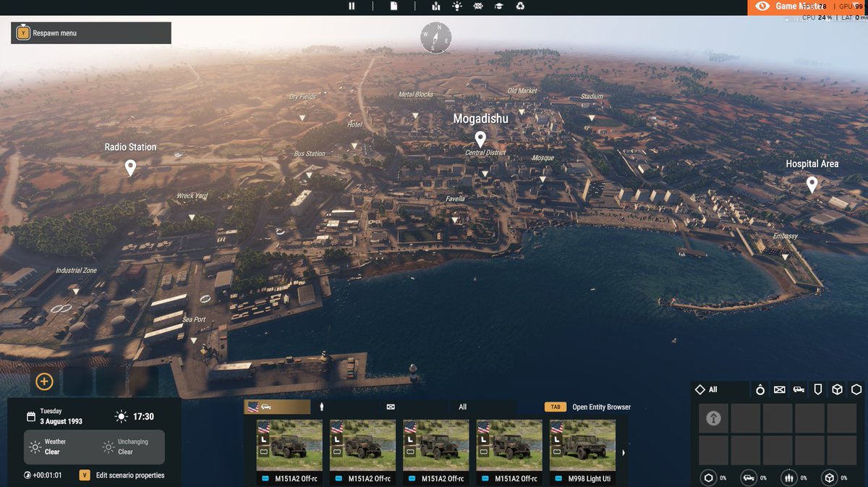Click the vehicle 0% budget indicator
Image resolution: width=868 pixels, height=487 pixels.
pos(753,478)
